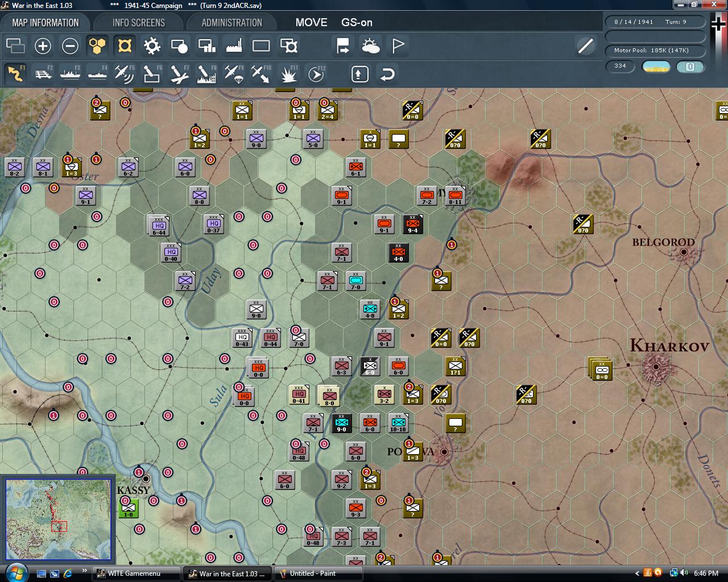Click the white gear preferences icon

click(x=152, y=45)
